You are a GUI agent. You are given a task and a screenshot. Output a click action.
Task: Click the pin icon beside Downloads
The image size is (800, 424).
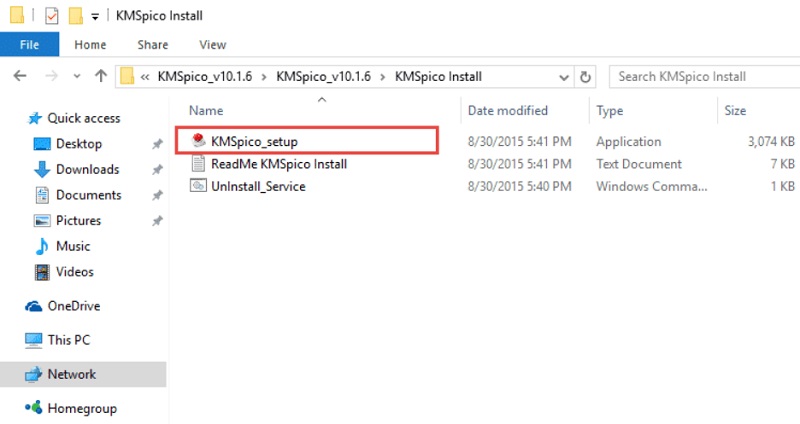point(157,170)
